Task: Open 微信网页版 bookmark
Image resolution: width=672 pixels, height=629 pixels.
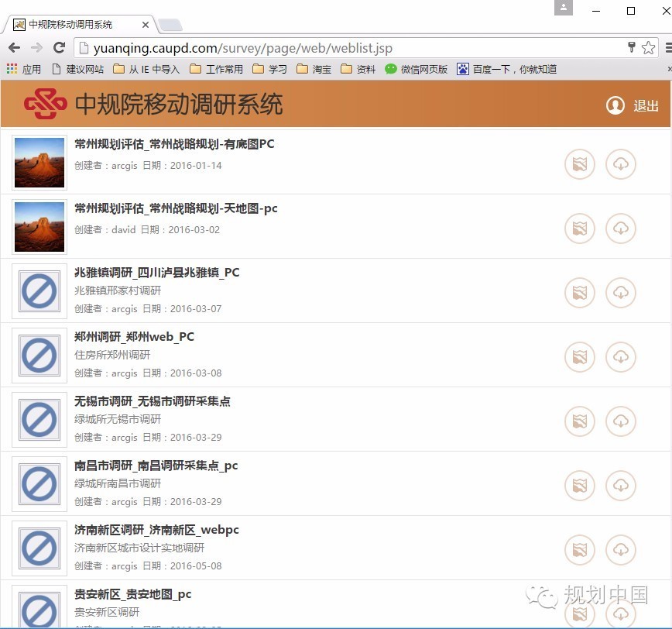Action: [417, 69]
